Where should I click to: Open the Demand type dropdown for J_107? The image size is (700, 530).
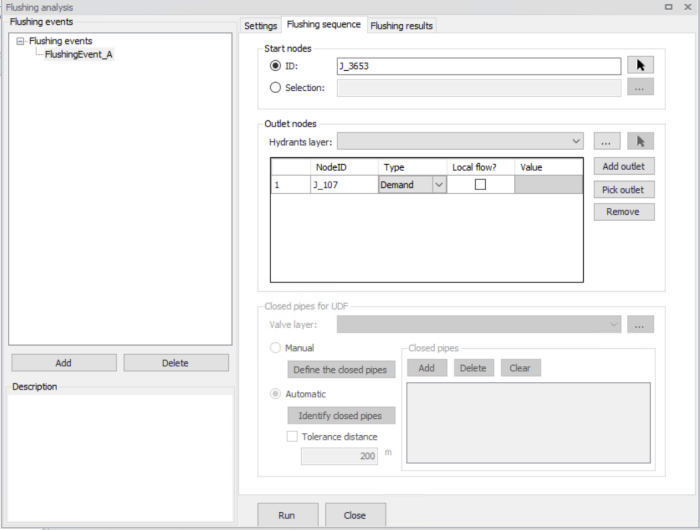pyautogui.click(x=439, y=185)
